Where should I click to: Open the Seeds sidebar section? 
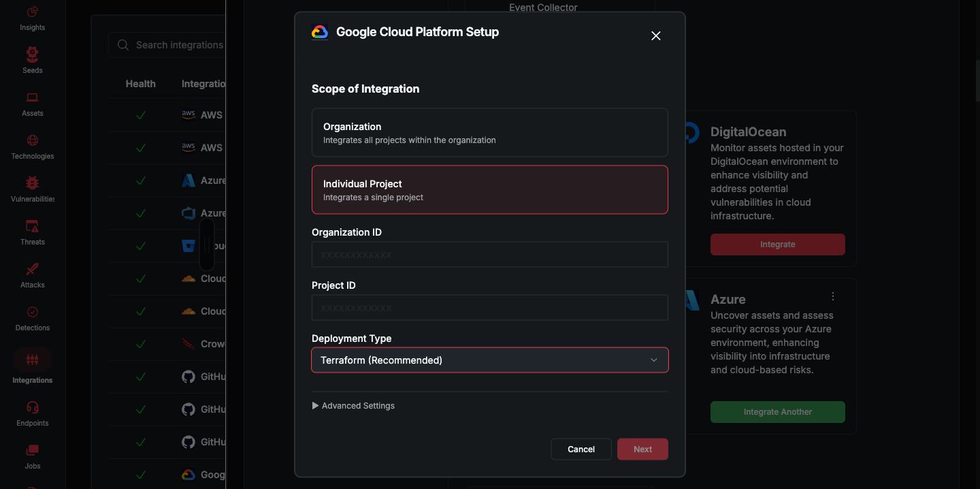click(32, 60)
